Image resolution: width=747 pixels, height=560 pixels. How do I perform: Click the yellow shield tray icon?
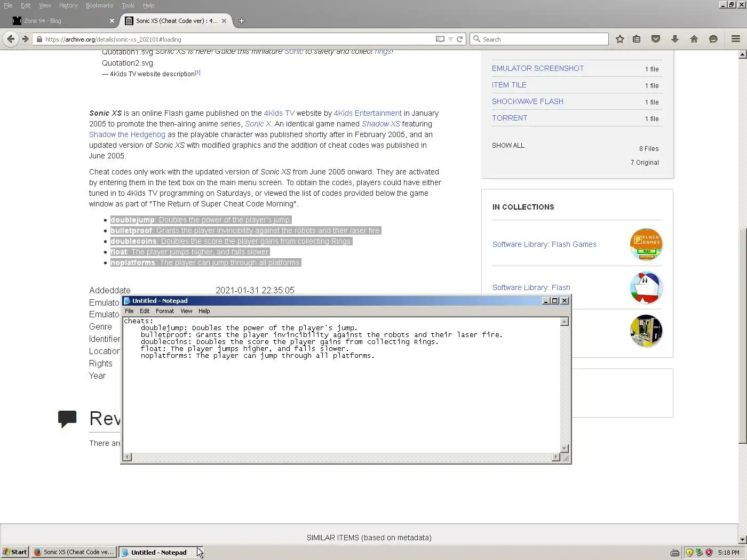tap(689, 553)
